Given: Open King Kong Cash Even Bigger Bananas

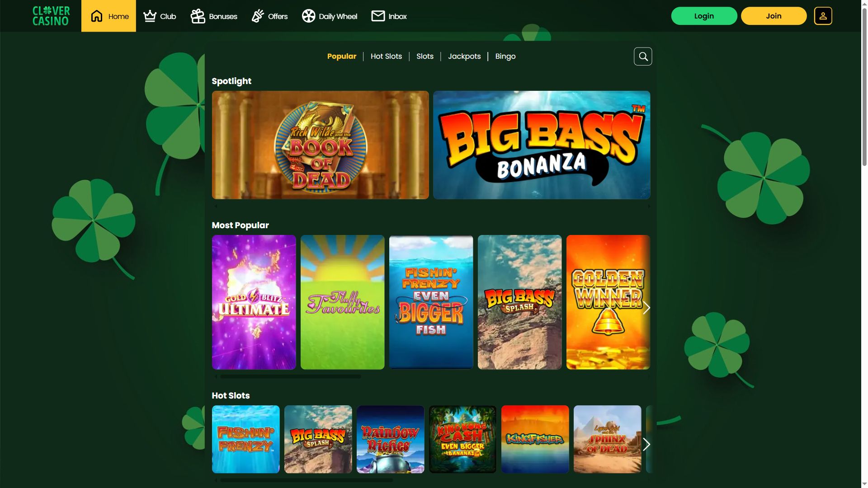Looking at the screenshot, I should (x=463, y=439).
